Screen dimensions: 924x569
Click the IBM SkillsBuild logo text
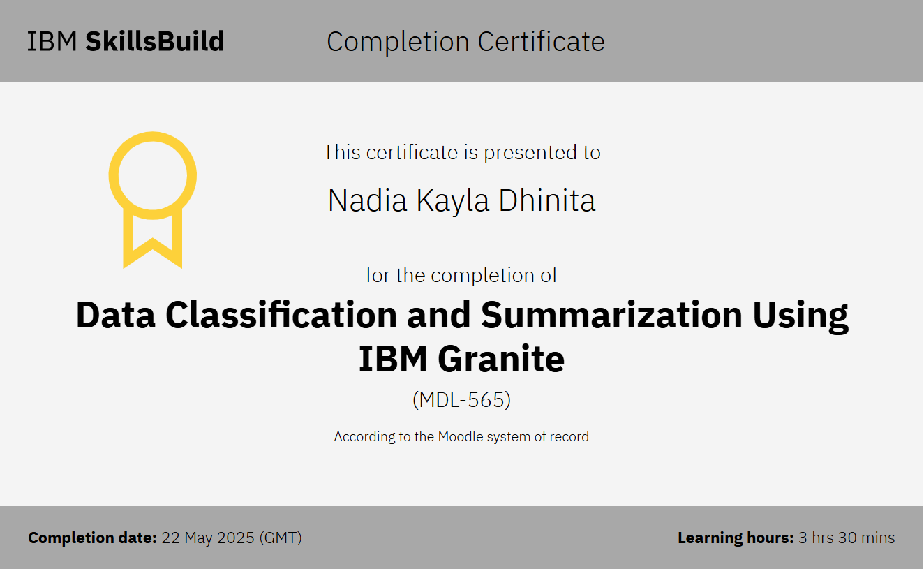tap(126, 42)
